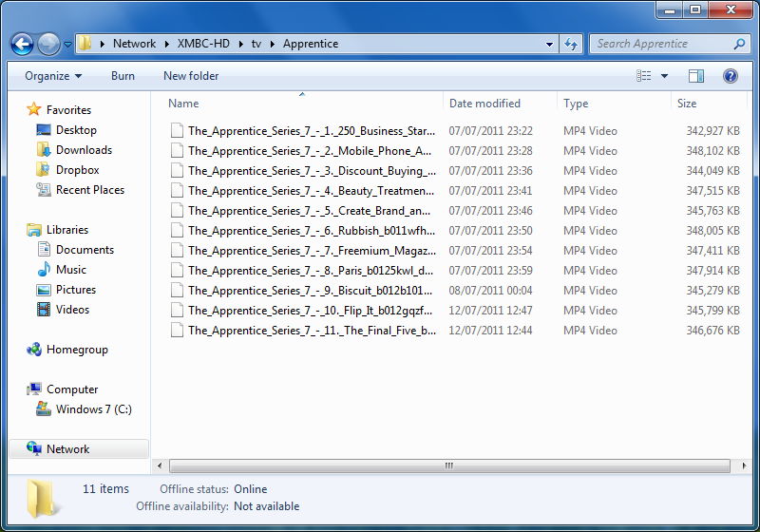Image resolution: width=760 pixels, height=532 pixels.
Task: Click New folder in the toolbar
Action: pos(191,76)
